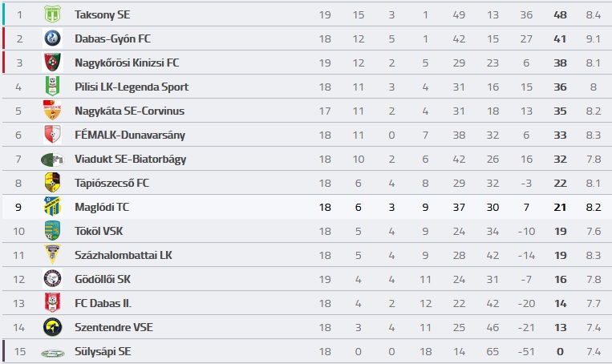Viewport: 612px width, 364px height.
Task: Select the Pilisi LK-Legenda Sport badge
Action: pos(52,87)
